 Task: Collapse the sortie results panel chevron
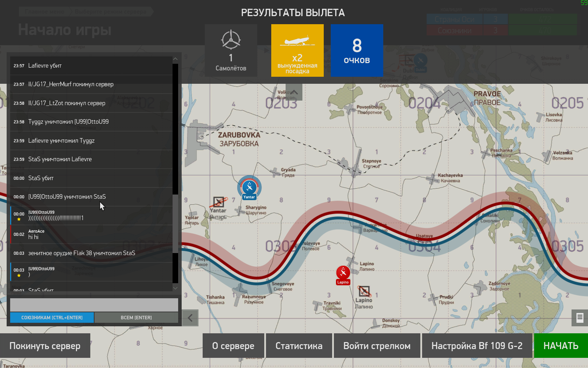[294, 92]
